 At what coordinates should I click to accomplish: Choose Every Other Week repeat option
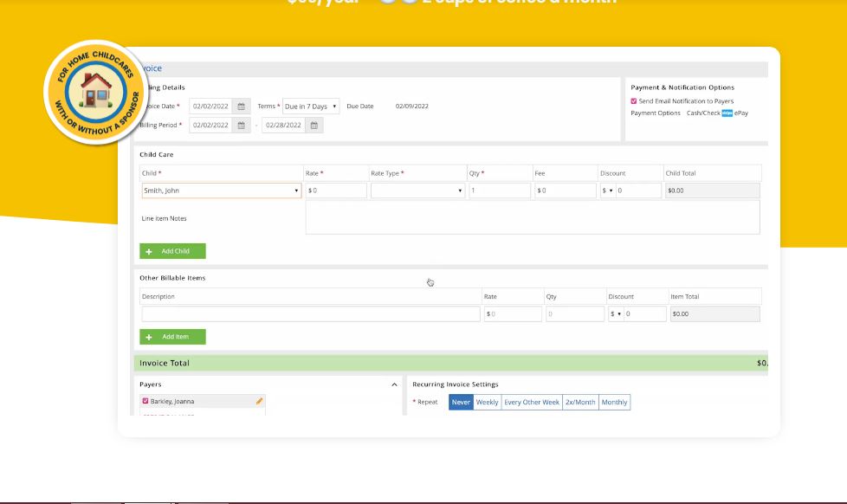(531, 403)
